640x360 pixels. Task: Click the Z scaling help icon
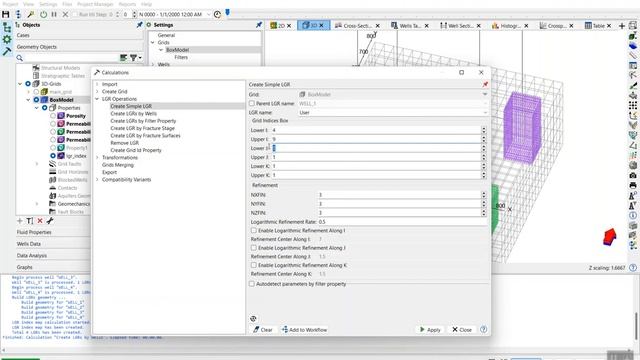633,268
